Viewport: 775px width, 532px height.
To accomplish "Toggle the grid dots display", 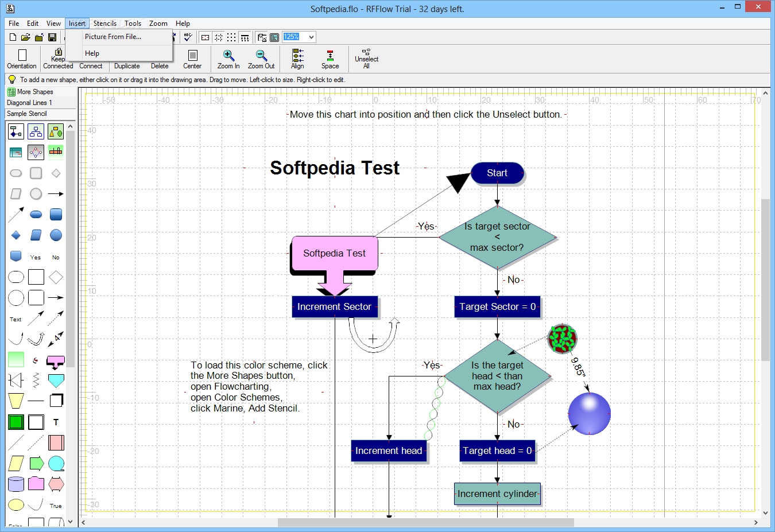I will coord(231,37).
